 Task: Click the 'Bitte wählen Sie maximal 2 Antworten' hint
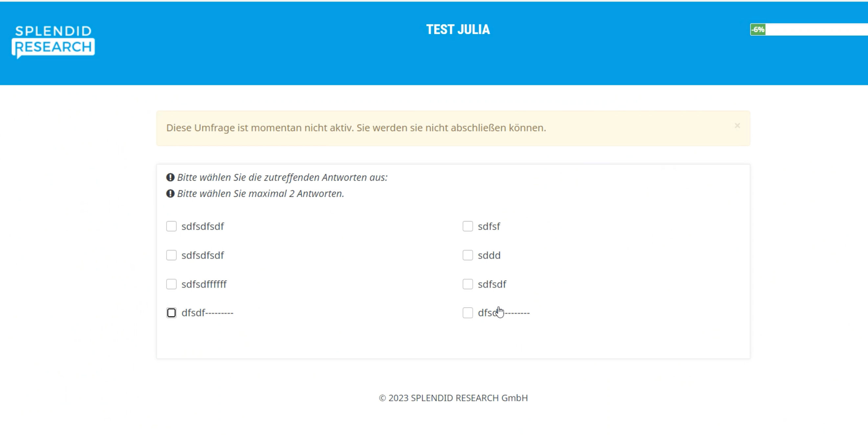tap(260, 194)
